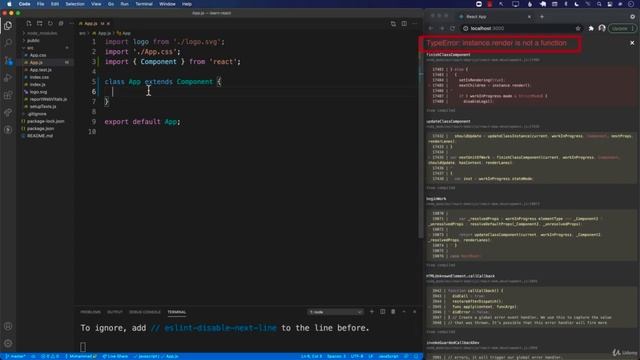Open the Search view in the activity bar
Screen dimensions: 640x360
tap(8, 42)
